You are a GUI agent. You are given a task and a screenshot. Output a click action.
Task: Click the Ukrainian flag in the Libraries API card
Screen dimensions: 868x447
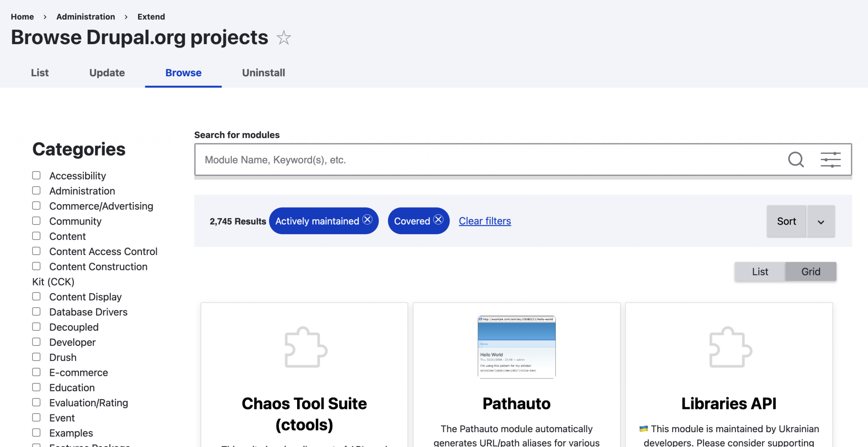click(643, 429)
